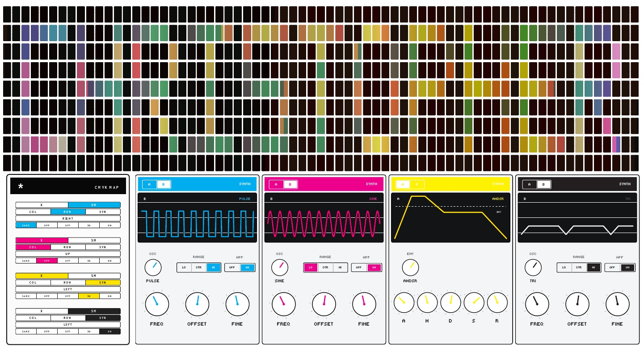Choose SM mode in the black map section
Screen dimensions: 644x348
pyautogui.click(x=94, y=311)
